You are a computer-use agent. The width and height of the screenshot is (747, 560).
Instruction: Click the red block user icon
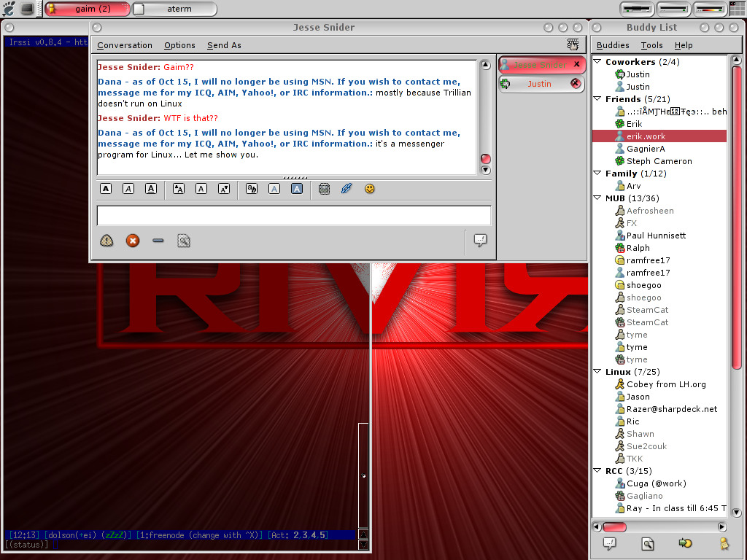point(133,241)
